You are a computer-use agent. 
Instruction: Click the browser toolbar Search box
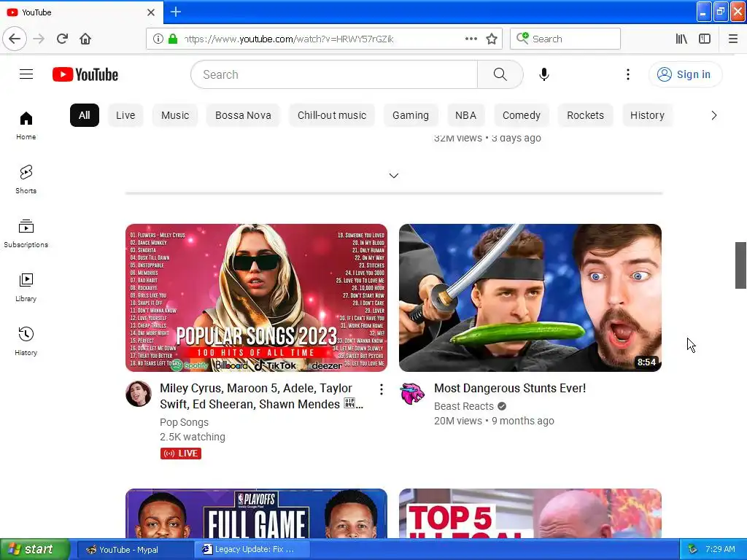click(565, 39)
